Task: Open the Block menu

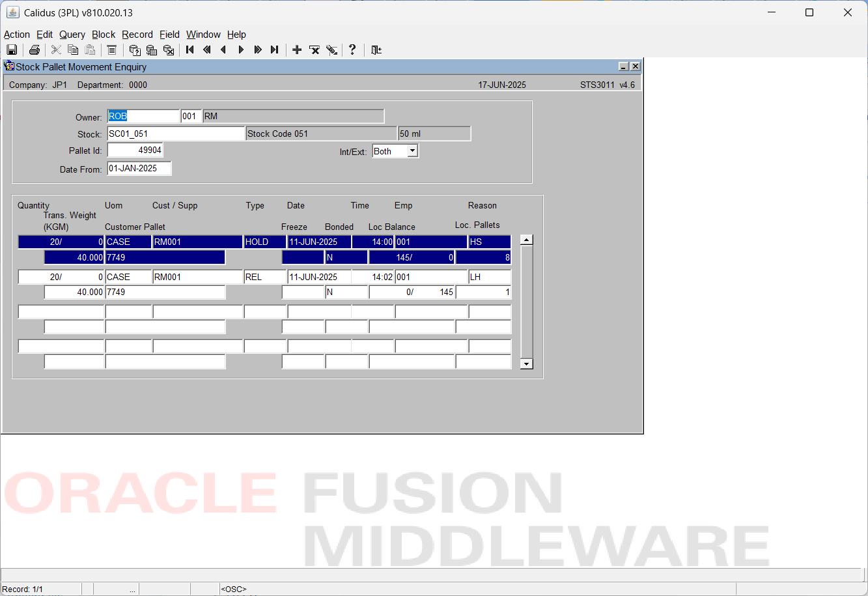Action: pyautogui.click(x=104, y=35)
